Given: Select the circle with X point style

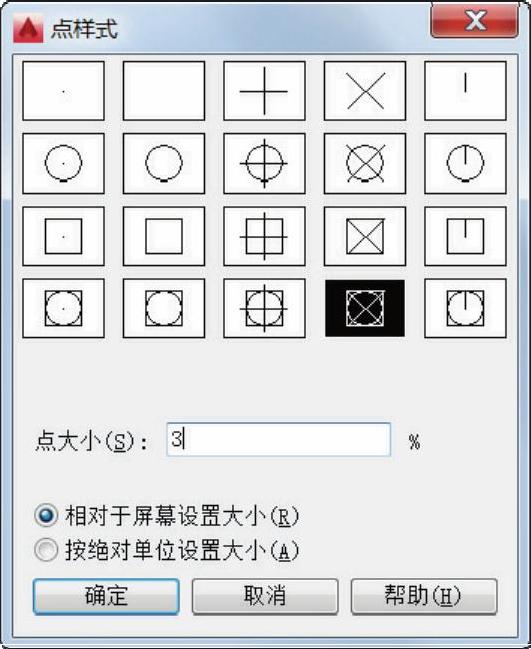Looking at the screenshot, I should (x=365, y=163).
